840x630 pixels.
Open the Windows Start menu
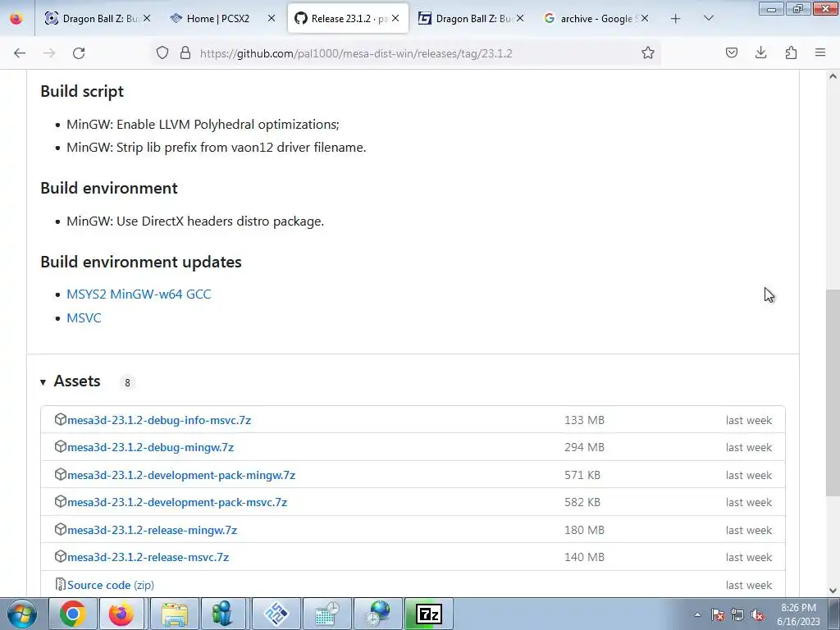pyautogui.click(x=21, y=614)
